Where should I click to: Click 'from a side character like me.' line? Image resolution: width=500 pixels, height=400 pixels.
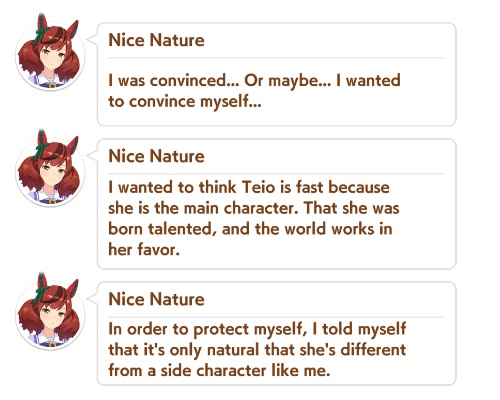tap(219, 371)
